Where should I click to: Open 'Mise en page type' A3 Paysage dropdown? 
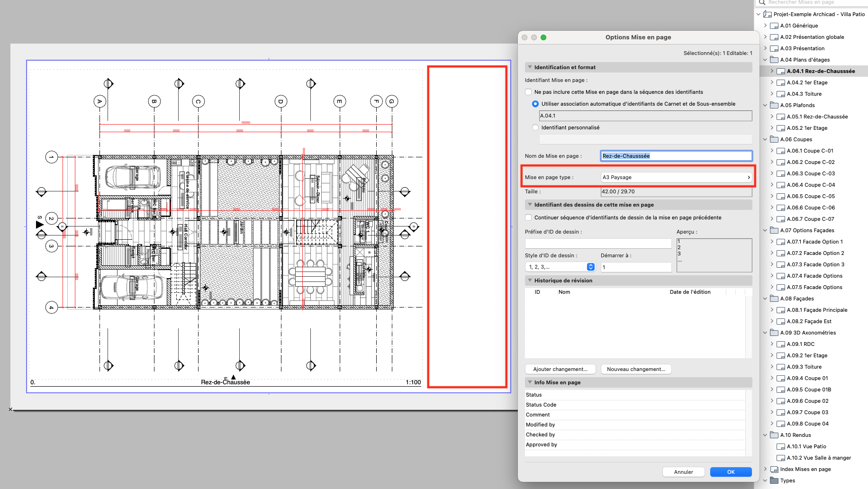(677, 177)
